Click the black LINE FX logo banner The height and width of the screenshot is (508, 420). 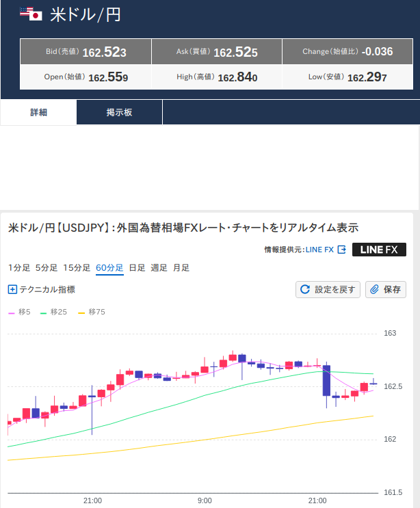(x=379, y=250)
